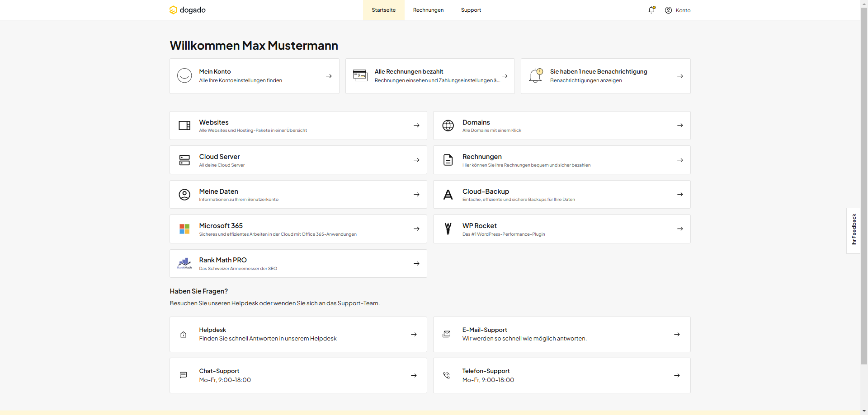Open WP Rocket card
This screenshot has width=868, height=415.
click(562, 229)
